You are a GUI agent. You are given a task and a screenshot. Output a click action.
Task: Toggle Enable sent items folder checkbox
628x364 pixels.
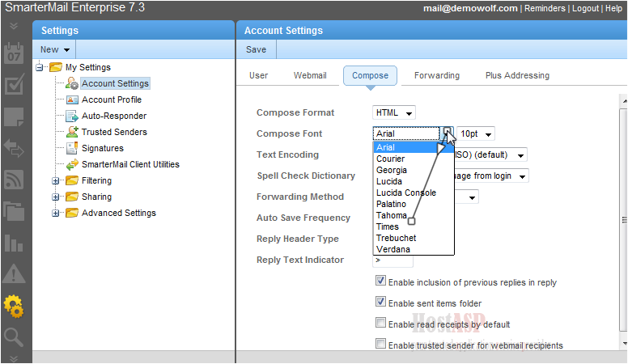pos(380,302)
